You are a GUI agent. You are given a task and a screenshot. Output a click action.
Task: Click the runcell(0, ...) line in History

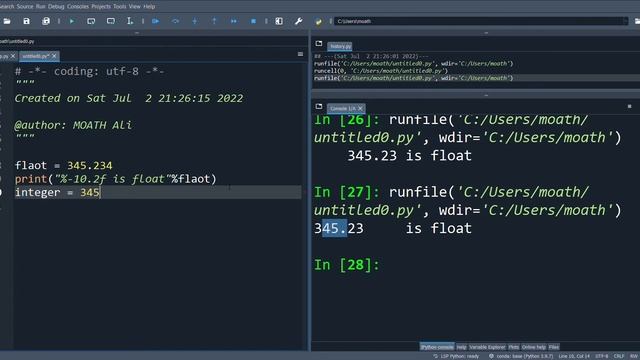[381, 71]
